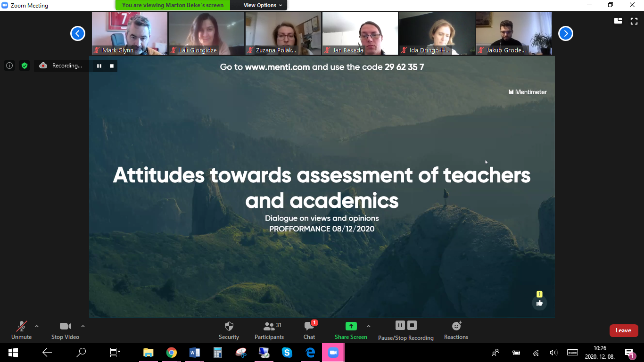Click the red Leave button

[623, 330]
